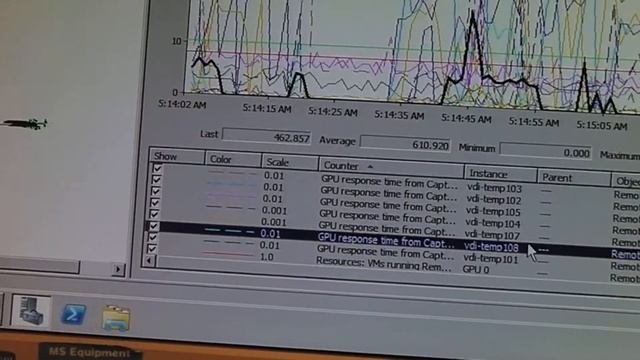
Task: Select the vdi-temp102 instance row
Action: point(494,200)
